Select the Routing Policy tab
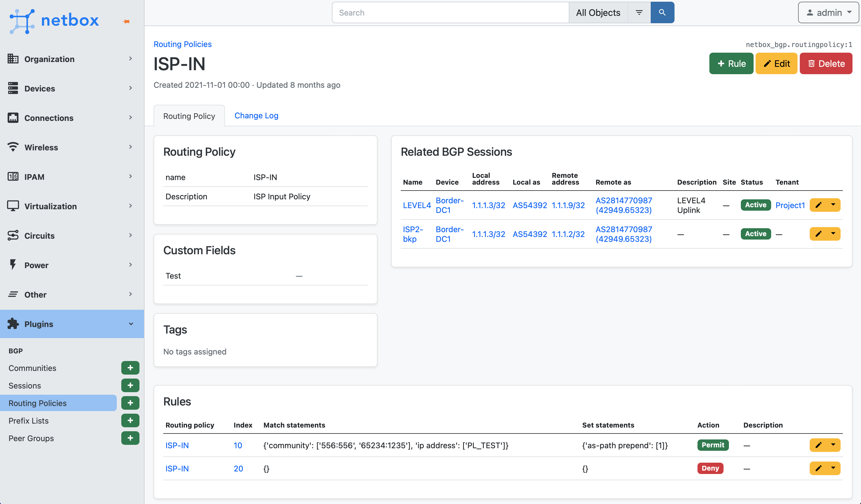The image size is (861, 504). tap(189, 115)
